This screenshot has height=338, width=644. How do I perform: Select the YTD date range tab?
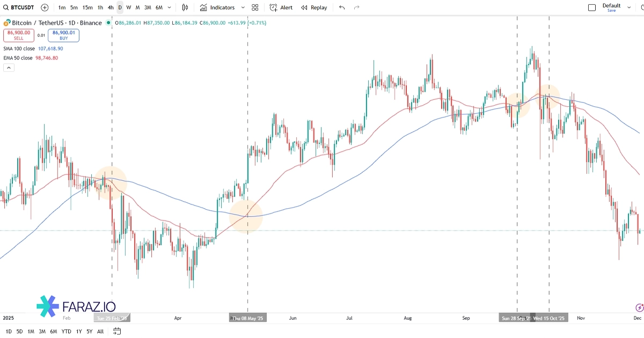click(67, 332)
